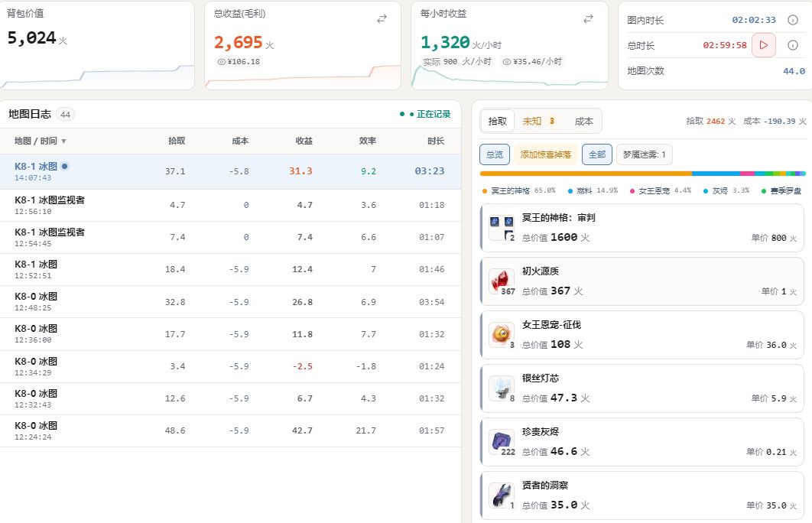This screenshot has height=523, width=812.
Task: Select the K8-0 冰图 12:24:24 row
Action: [230, 430]
